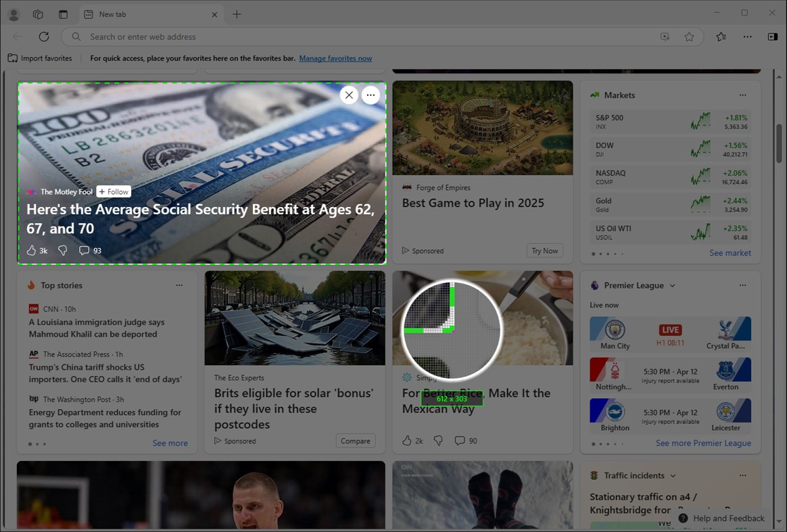The height and width of the screenshot is (532, 787).
Task: Open the Copilot sidebar panel icon
Action: click(773, 37)
